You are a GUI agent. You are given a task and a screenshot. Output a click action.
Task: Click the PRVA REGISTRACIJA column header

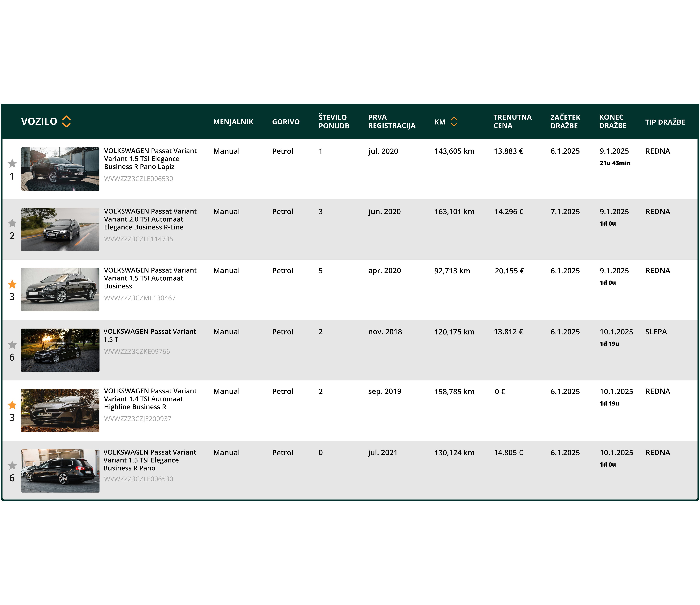392,122
